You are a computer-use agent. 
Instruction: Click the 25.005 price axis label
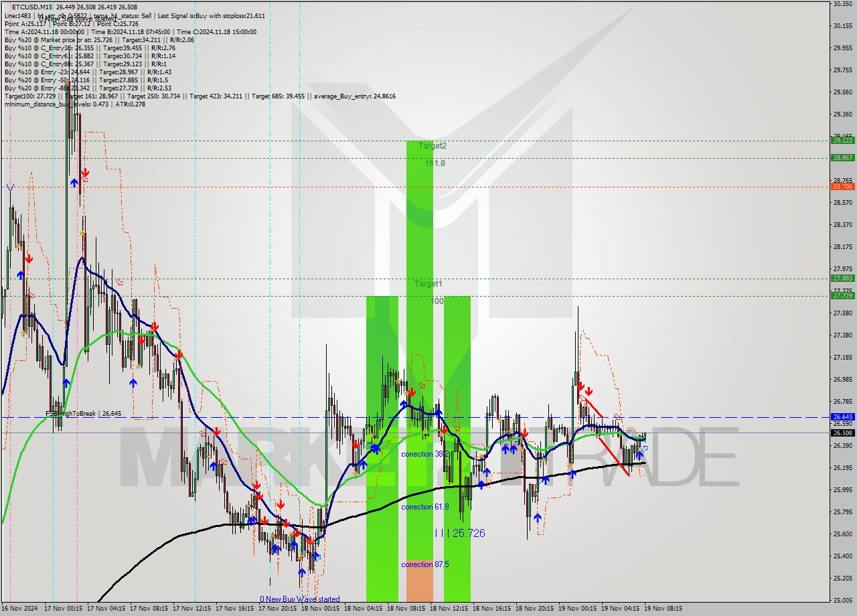(842, 601)
